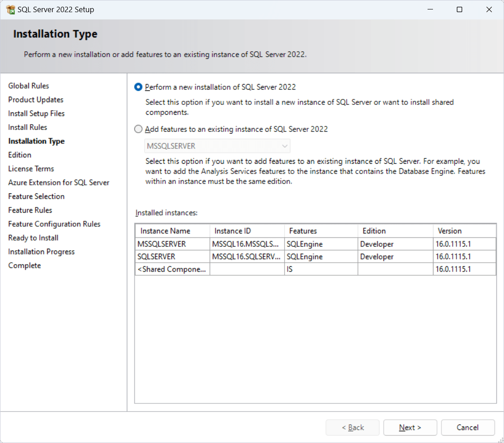Select Perform a new installation radio button
The image size is (504, 443).
tap(138, 87)
